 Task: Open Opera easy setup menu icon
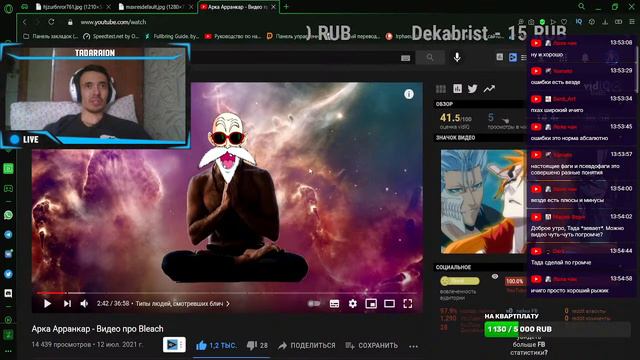(632, 22)
